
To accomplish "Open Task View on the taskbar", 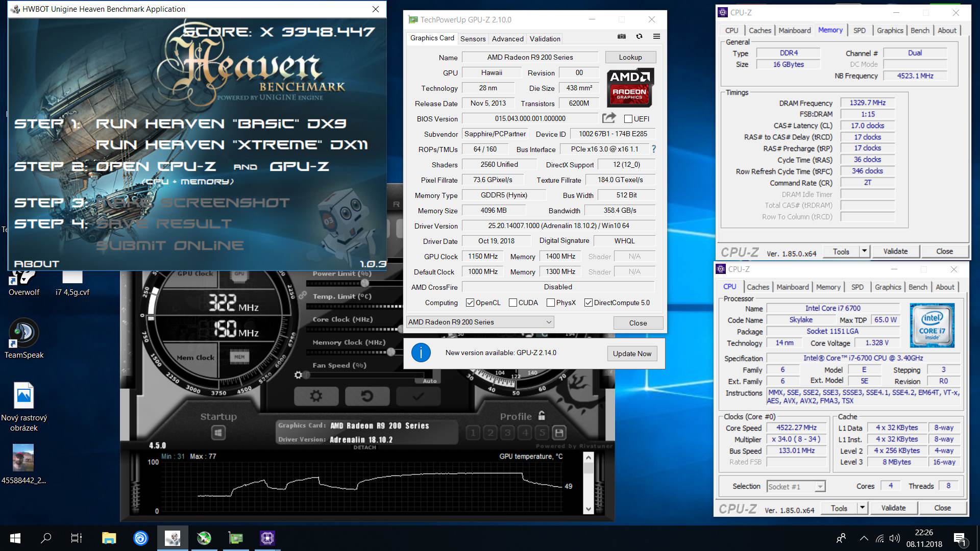I will 77,538.
